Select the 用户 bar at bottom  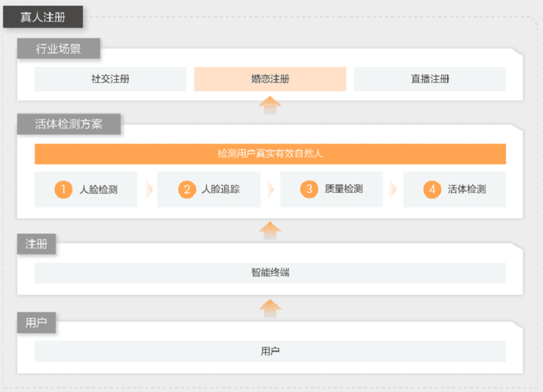[x=270, y=351]
